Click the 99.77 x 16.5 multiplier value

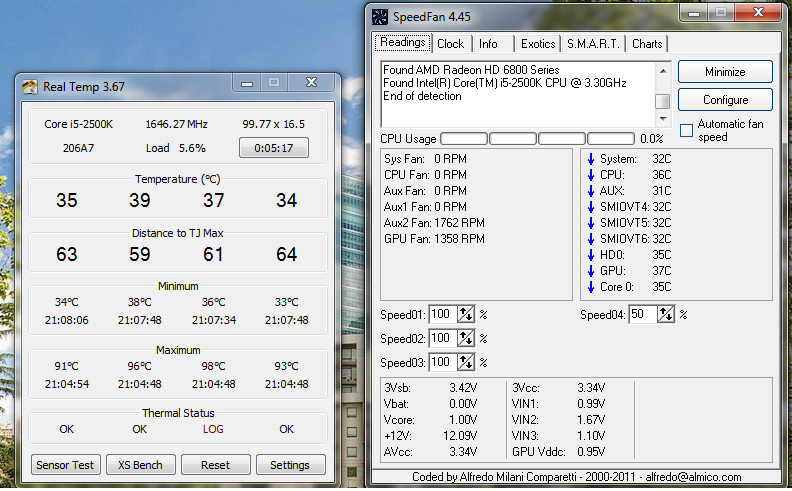click(273, 124)
